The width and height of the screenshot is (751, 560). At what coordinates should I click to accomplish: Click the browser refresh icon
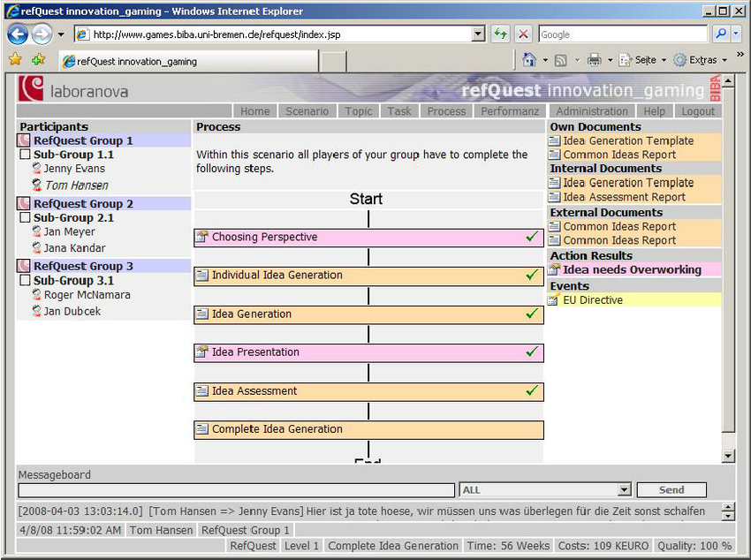click(501, 34)
